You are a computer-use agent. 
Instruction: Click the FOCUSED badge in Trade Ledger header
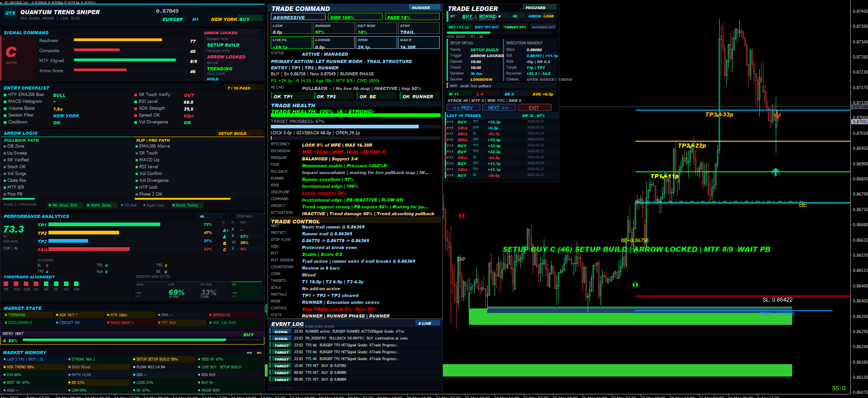point(540,8)
